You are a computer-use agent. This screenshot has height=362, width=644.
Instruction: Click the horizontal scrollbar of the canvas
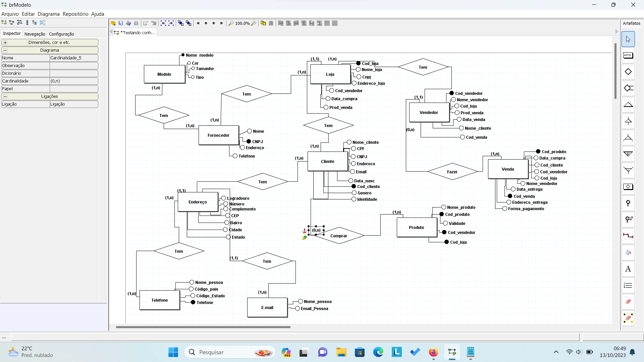pos(203,327)
